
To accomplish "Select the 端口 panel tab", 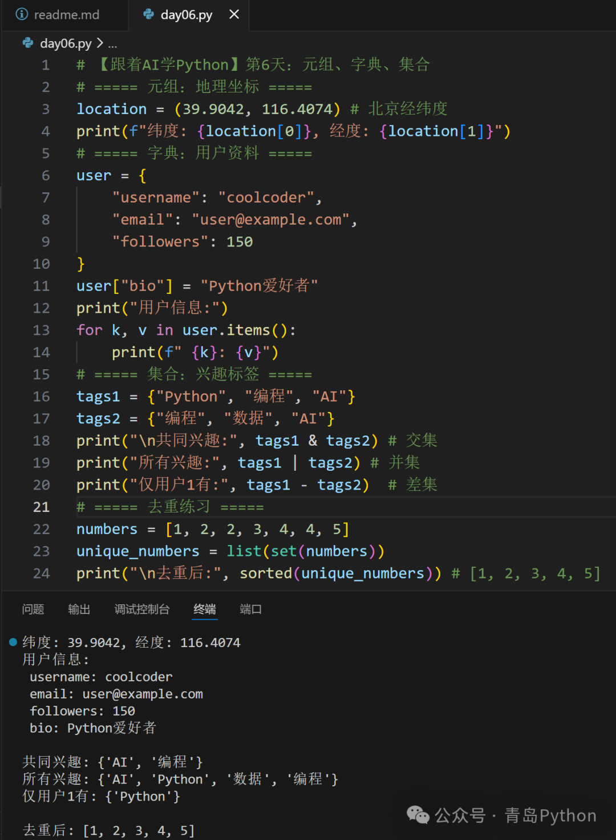I will pos(250,609).
